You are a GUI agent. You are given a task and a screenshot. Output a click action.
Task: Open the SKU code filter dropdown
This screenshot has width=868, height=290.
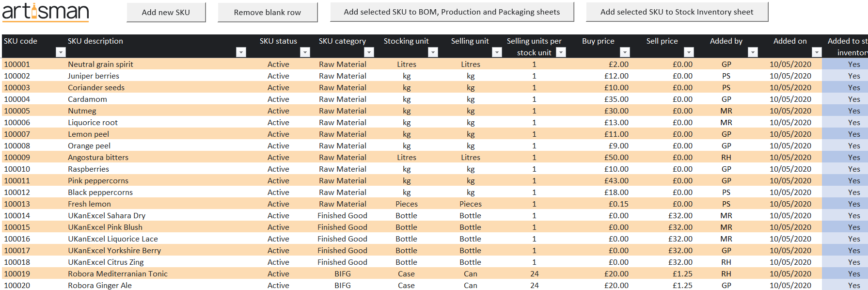[61, 52]
